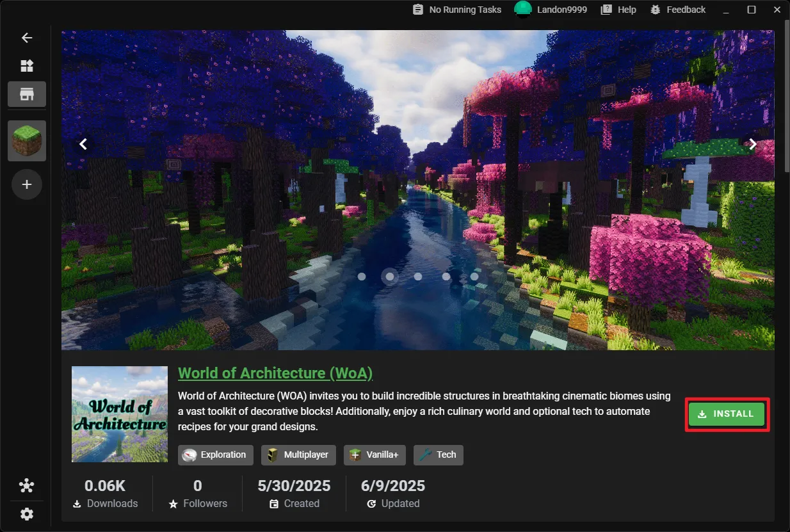Open the store icon in sidebar
Screen dimensions: 790x532
pos(27,94)
